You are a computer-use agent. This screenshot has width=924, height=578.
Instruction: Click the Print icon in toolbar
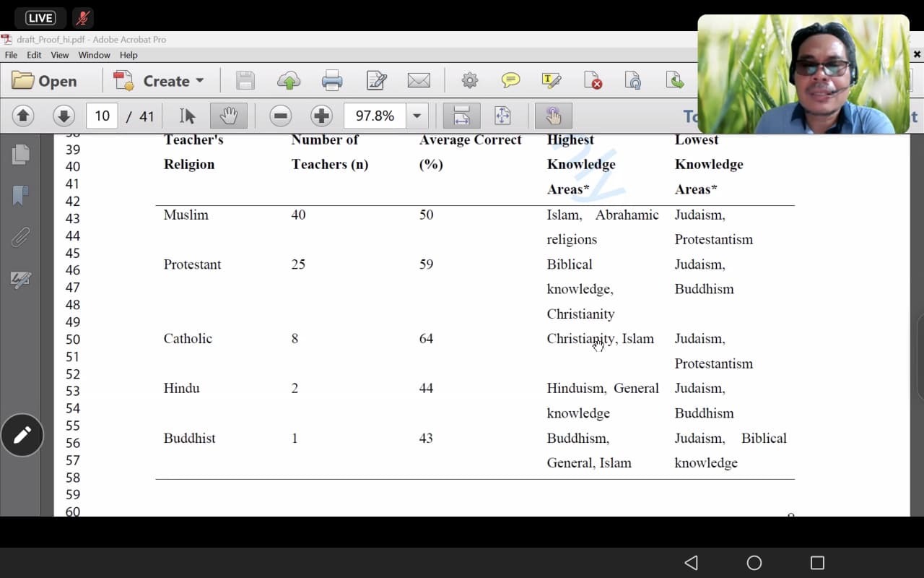332,80
